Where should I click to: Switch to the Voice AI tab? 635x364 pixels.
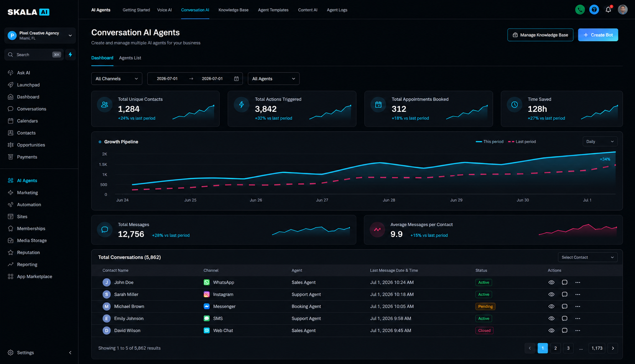click(x=165, y=10)
